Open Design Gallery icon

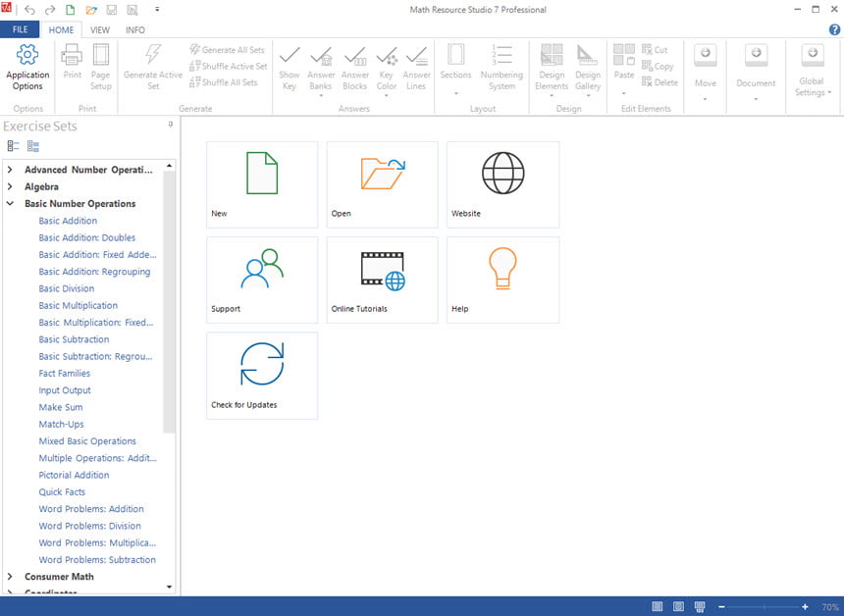[587, 54]
